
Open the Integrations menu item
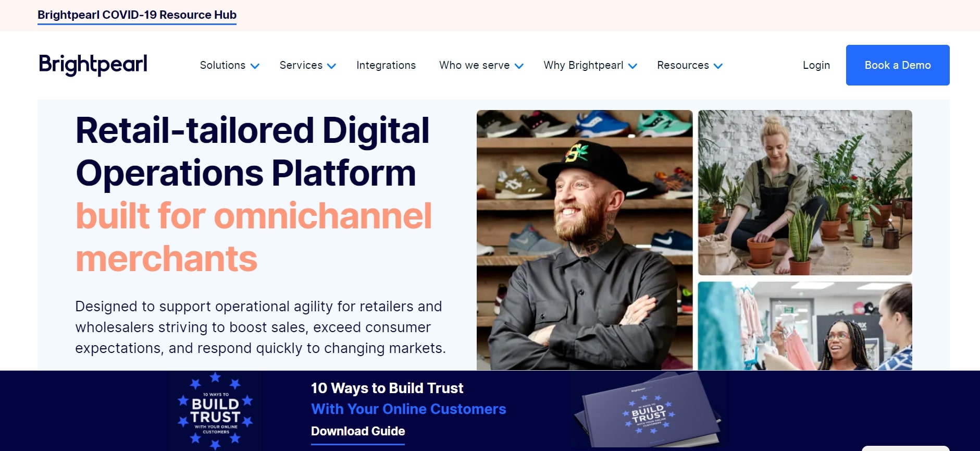[x=386, y=65]
